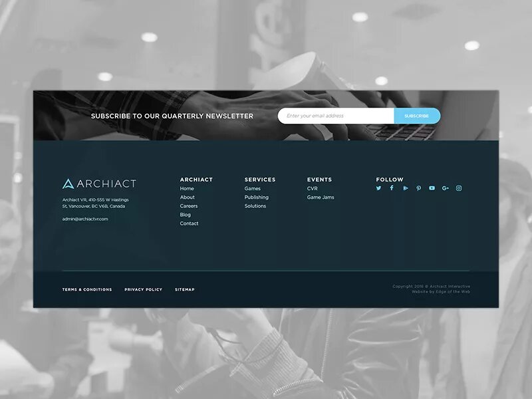Image resolution: width=532 pixels, height=399 pixels.
Task: Open the Pinterest social icon
Action: (419, 188)
